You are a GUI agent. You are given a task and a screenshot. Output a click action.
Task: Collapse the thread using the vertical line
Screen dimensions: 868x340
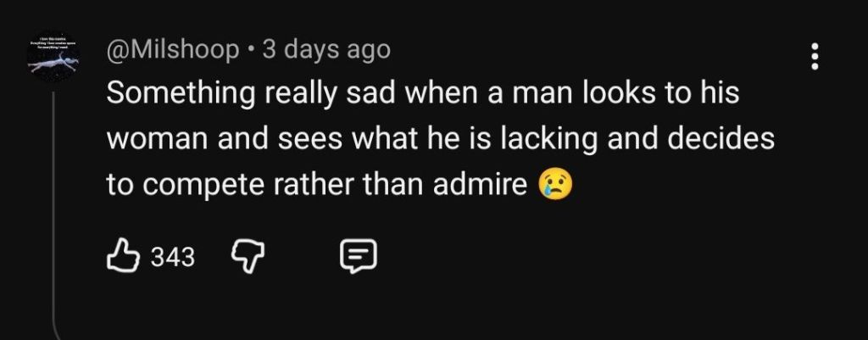tap(54, 212)
